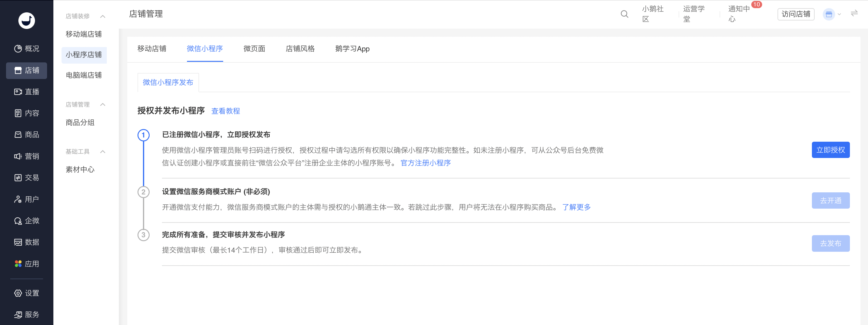Screen dimensions: 868x325
Task: Open the 直播 live stream icon
Action: pos(18,92)
